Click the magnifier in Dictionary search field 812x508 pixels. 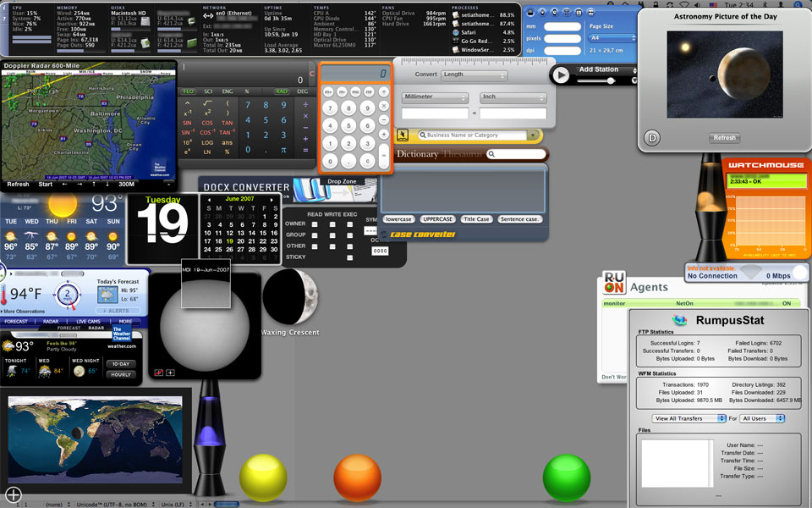pos(491,154)
